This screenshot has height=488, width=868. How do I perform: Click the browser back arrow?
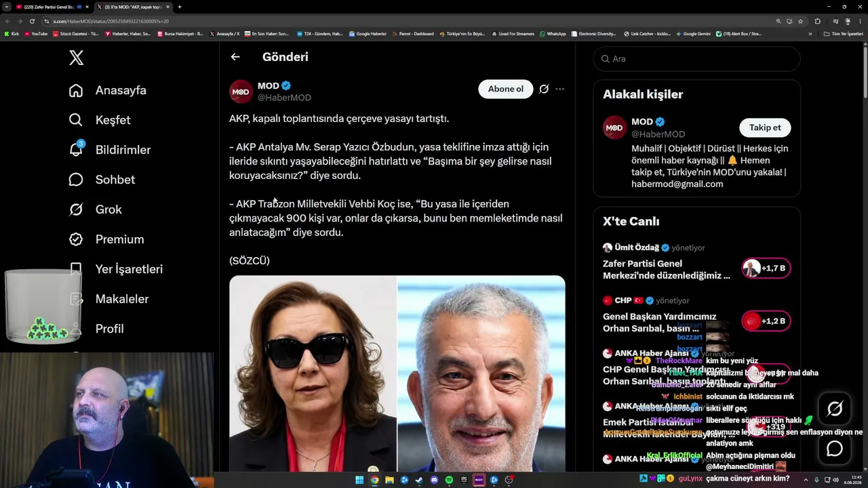[x=7, y=21]
